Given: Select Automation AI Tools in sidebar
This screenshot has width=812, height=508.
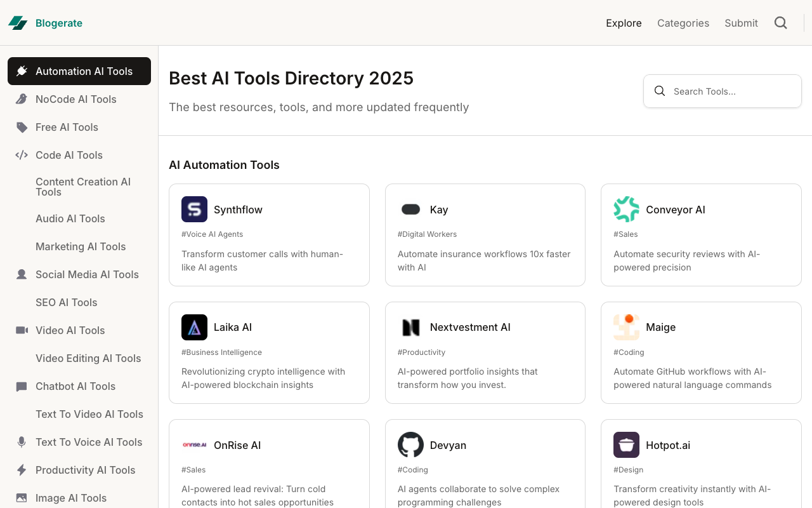Looking at the screenshot, I should 79,71.
